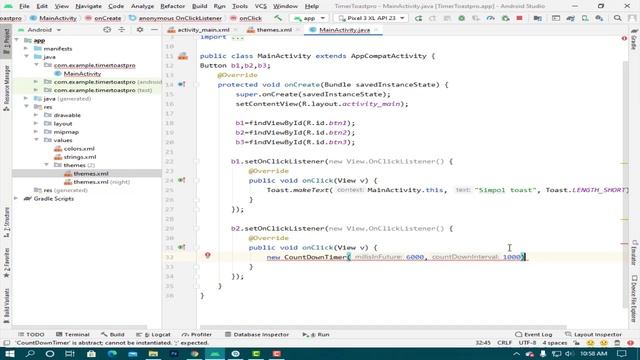Click the red error indicator at editor top right
The image size is (640, 360).
click(624, 38)
